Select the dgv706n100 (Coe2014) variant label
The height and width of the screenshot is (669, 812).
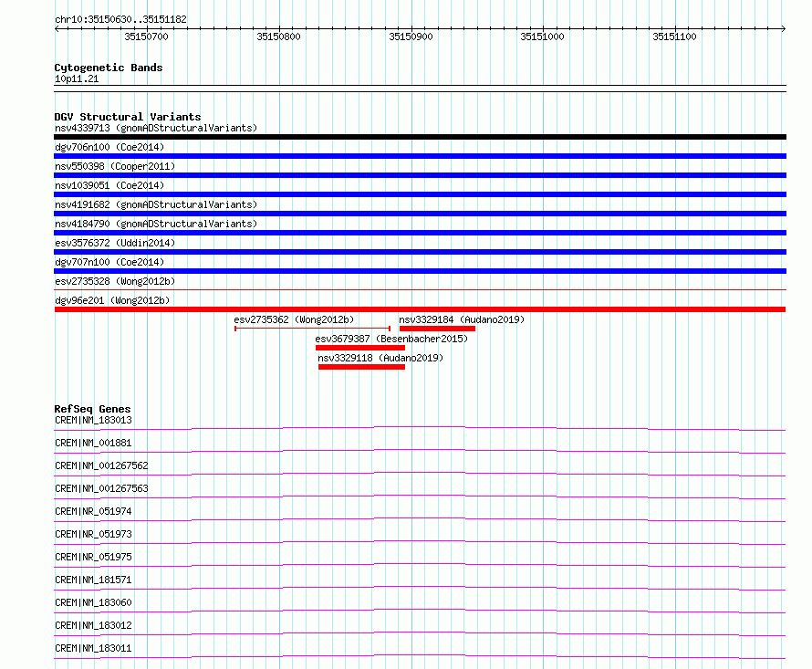point(109,147)
